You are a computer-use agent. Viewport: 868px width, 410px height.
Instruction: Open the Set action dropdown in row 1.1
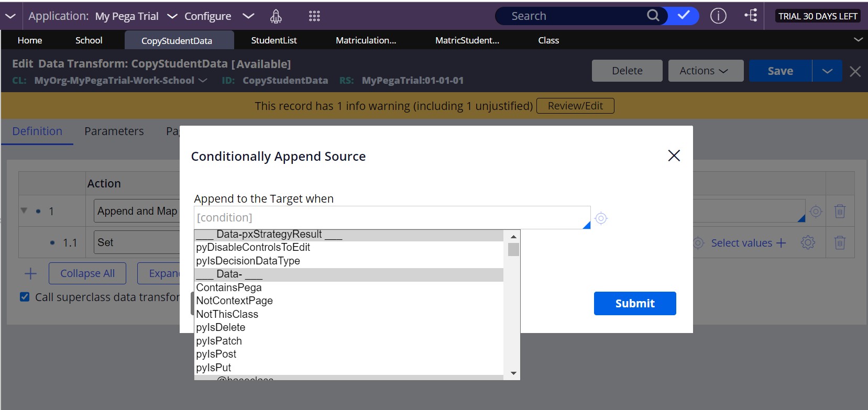click(x=137, y=242)
